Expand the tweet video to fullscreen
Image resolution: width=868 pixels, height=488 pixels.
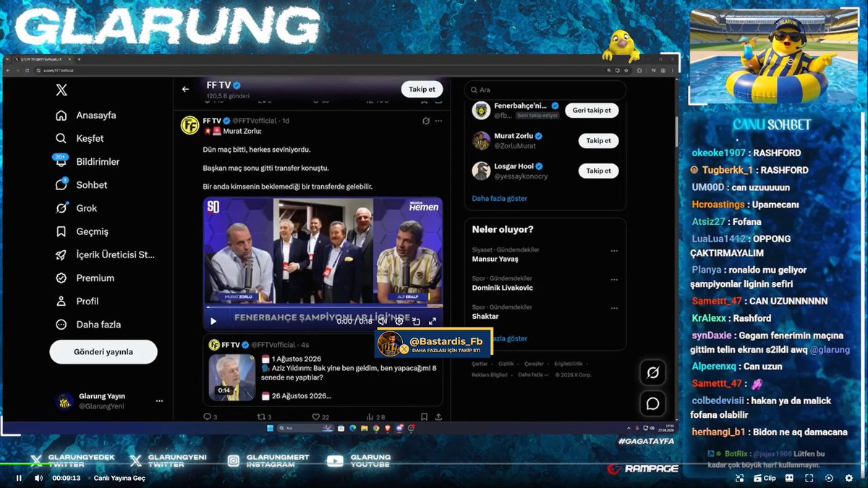coord(433,321)
